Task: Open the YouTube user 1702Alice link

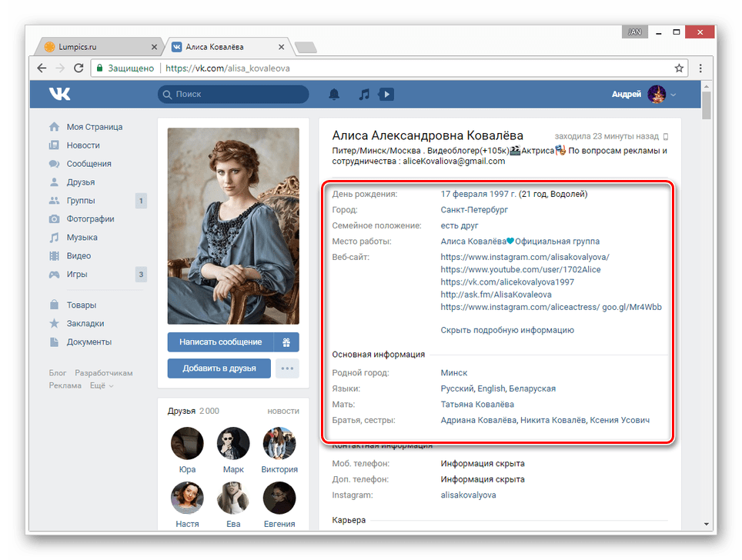Action: tap(520, 270)
